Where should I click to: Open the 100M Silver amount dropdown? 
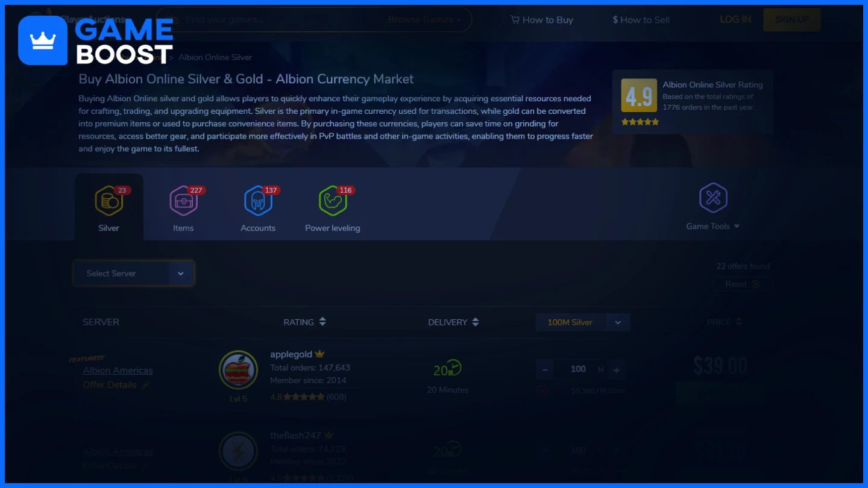point(583,322)
